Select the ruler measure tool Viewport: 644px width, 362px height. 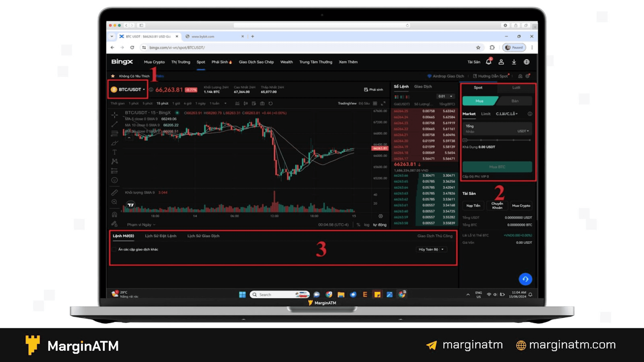pos(115,193)
